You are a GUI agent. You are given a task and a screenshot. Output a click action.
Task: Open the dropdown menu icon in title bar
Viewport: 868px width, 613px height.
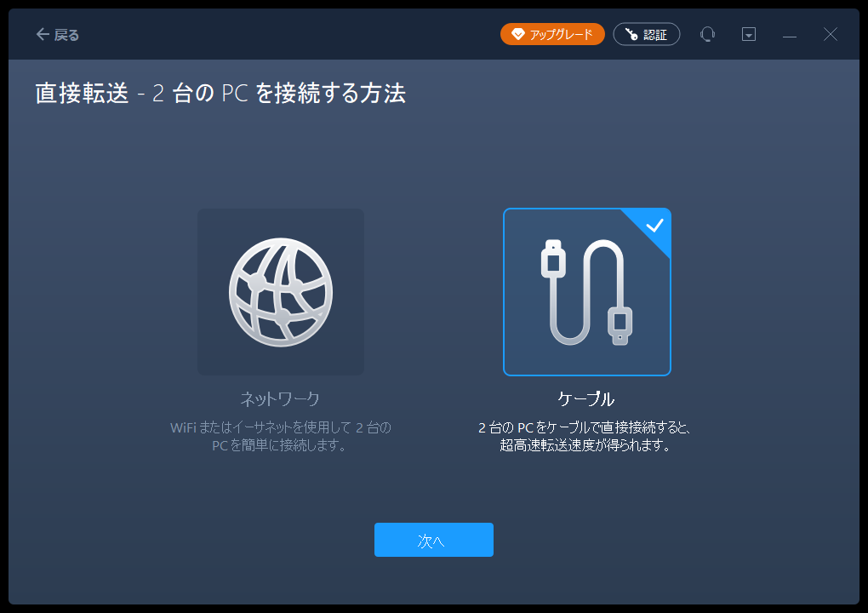click(748, 34)
